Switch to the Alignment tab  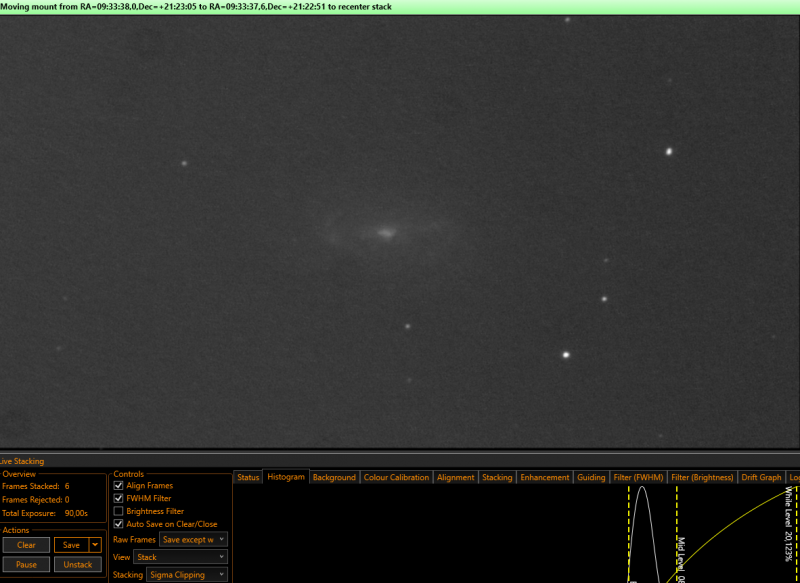point(456,477)
